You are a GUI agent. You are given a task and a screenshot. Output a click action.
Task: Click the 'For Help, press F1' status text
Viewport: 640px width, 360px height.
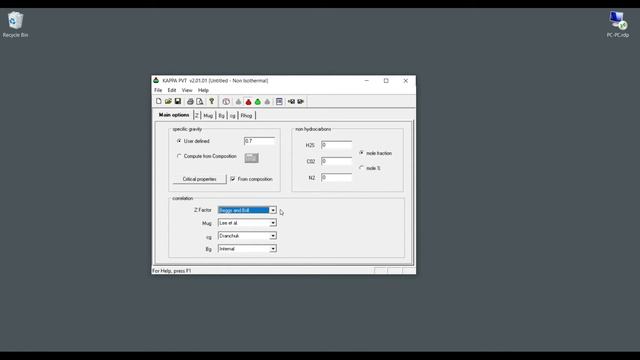[x=171, y=271]
